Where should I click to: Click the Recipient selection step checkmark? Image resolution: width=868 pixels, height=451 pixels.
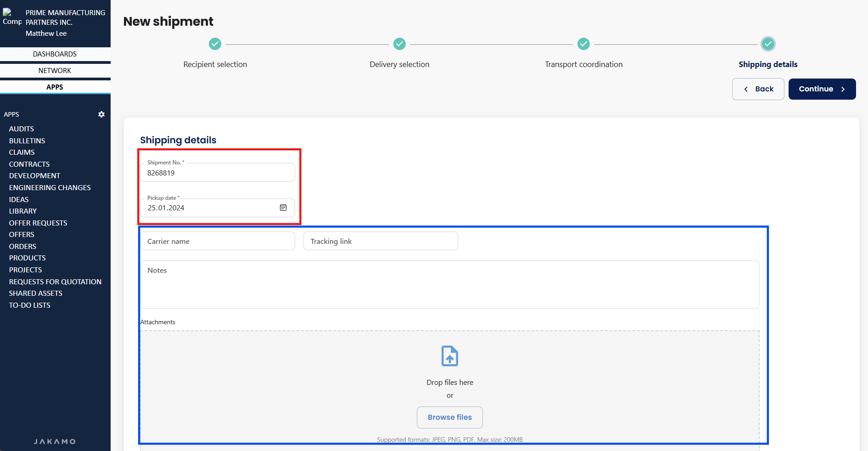215,44
